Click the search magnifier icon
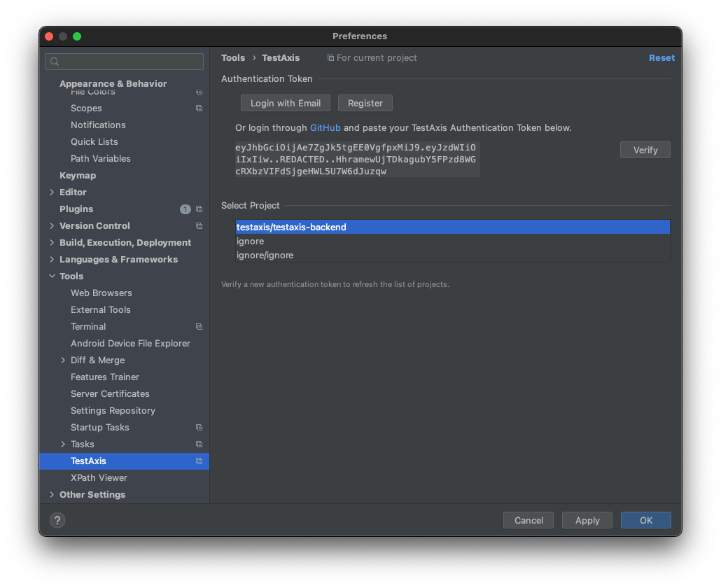 pyautogui.click(x=55, y=62)
